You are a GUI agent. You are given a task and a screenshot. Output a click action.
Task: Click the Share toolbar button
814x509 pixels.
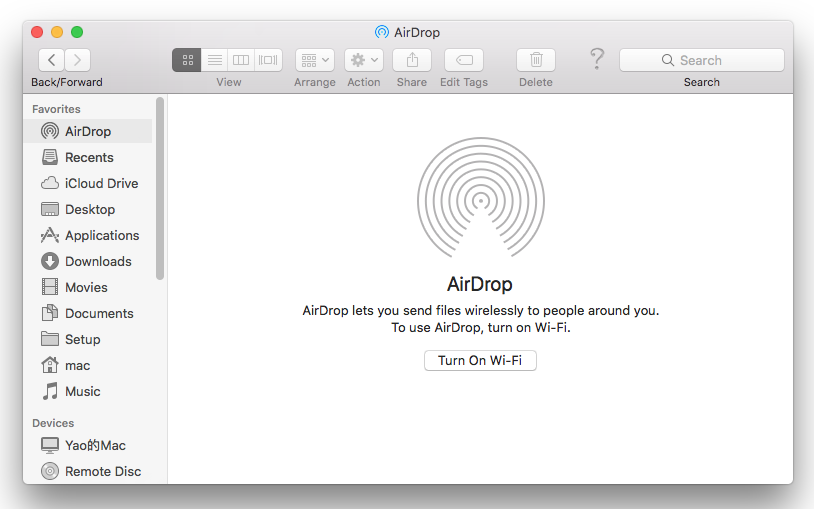click(412, 60)
